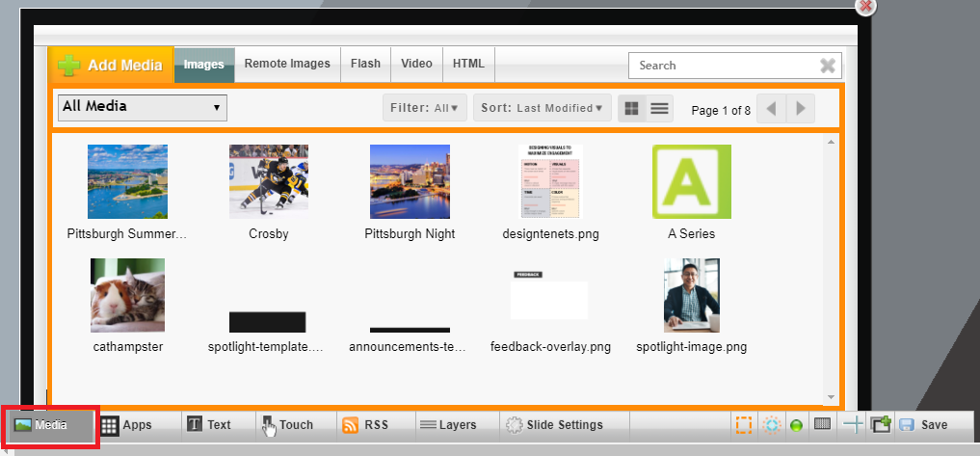Click the blue dotted circle target icon
The width and height of the screenshot is (980, 456).
tap(771, 425)
